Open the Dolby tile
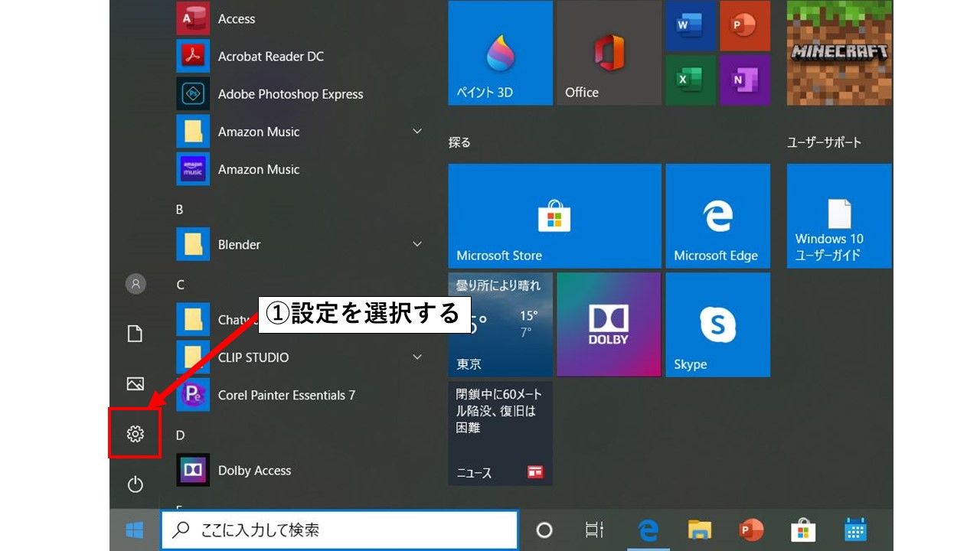Screen dimensions: 980x551 pyautogui.click(x=609, y=324)
